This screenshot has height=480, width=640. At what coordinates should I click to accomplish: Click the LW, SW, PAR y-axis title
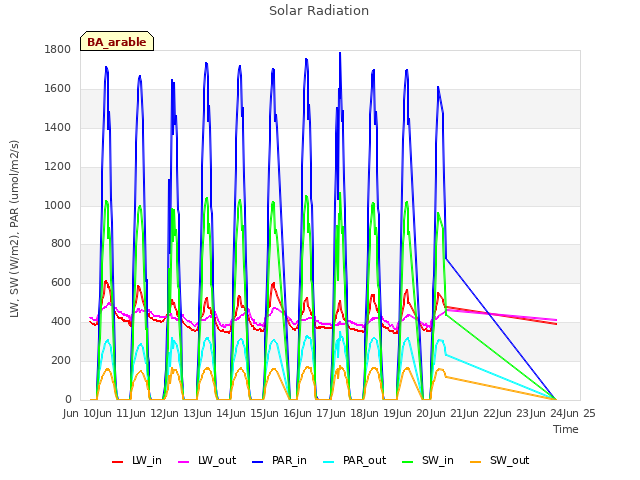(x=14, y=229)
